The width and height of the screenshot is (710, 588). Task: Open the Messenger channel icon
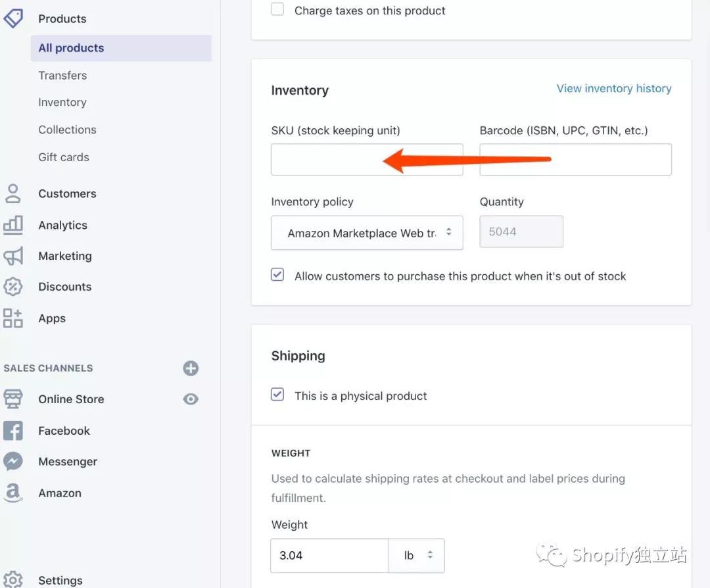(x=13, y=462)
